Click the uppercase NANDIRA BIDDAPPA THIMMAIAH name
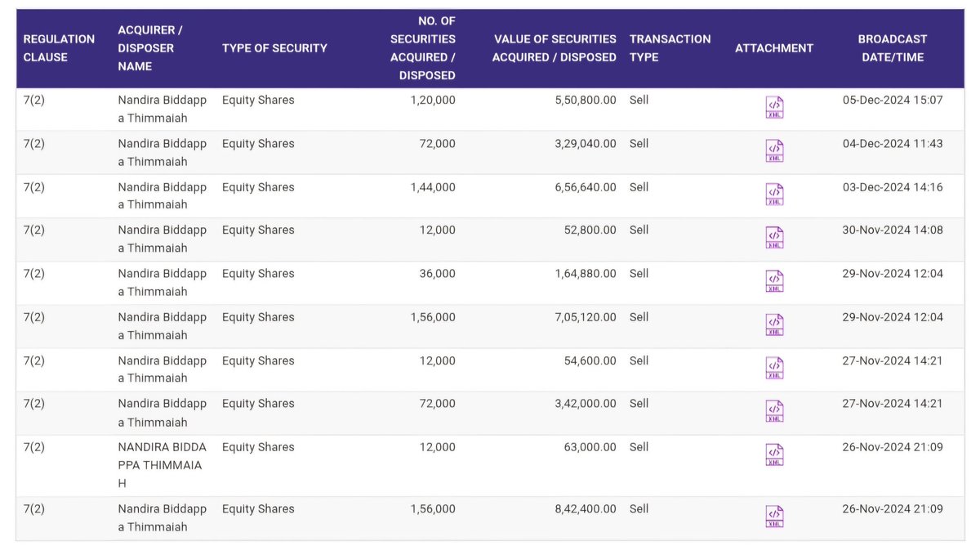 click(162, 465)
